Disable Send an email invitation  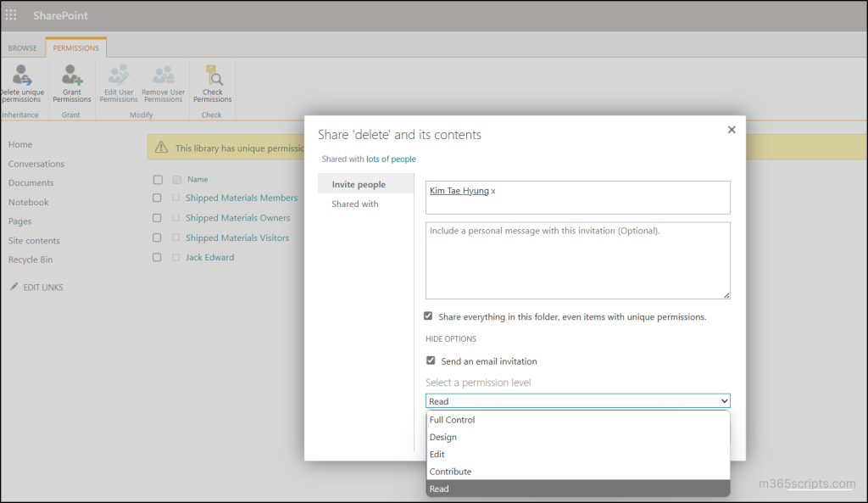(431, 360)
